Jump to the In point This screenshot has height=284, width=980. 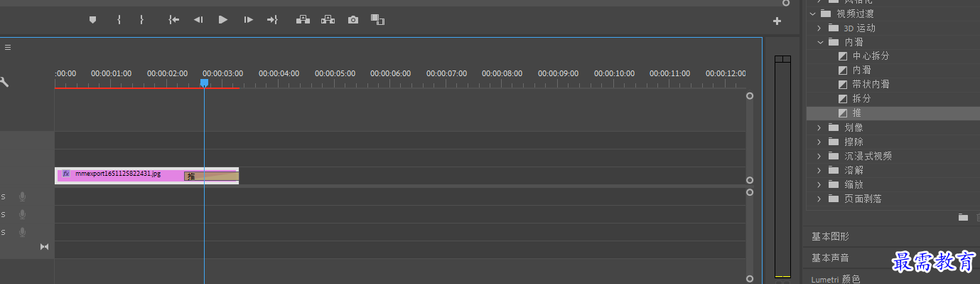click(x=174, y=20)
